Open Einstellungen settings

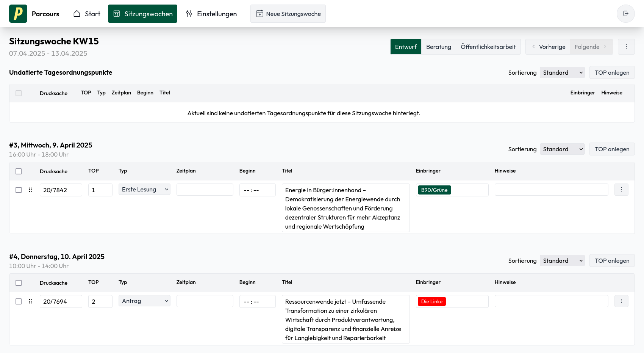(211, 14)
